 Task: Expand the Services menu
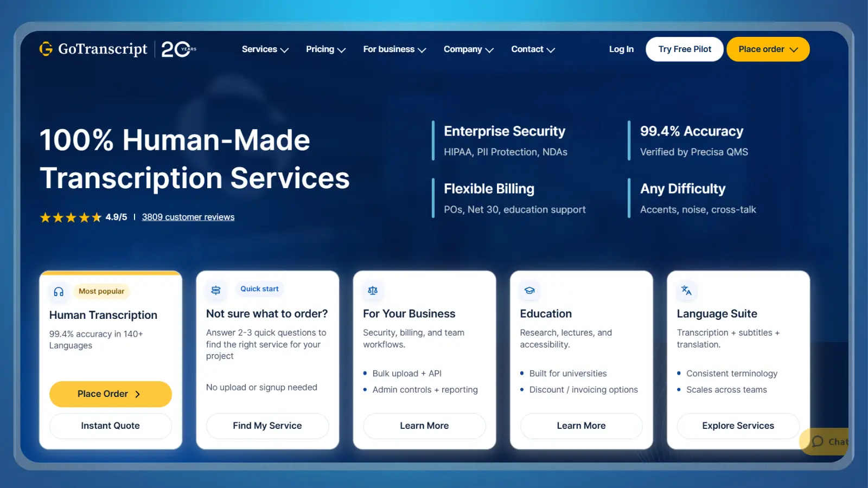265,49
